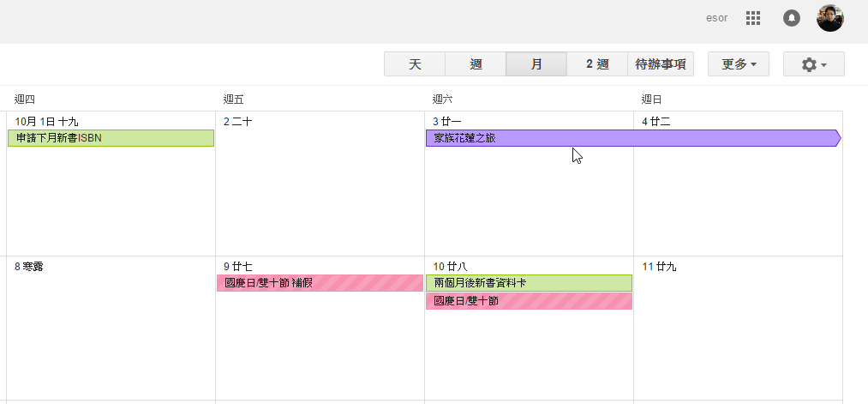The image size is (868, 404).
Task: Open the 國慶日/雙十節 補假 holiday event
Action: click(320, 283)
